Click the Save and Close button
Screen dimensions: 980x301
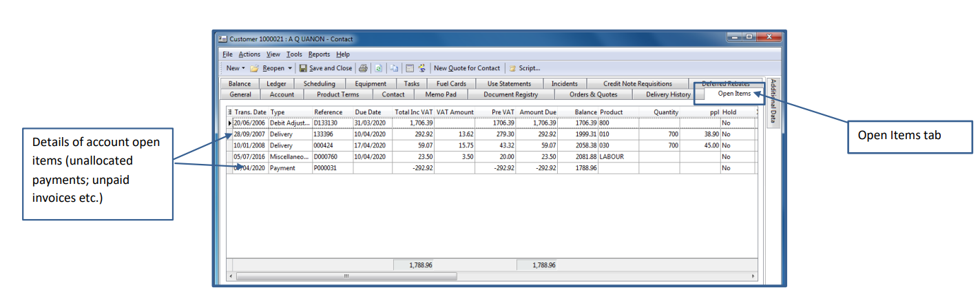tap(326, 68)
